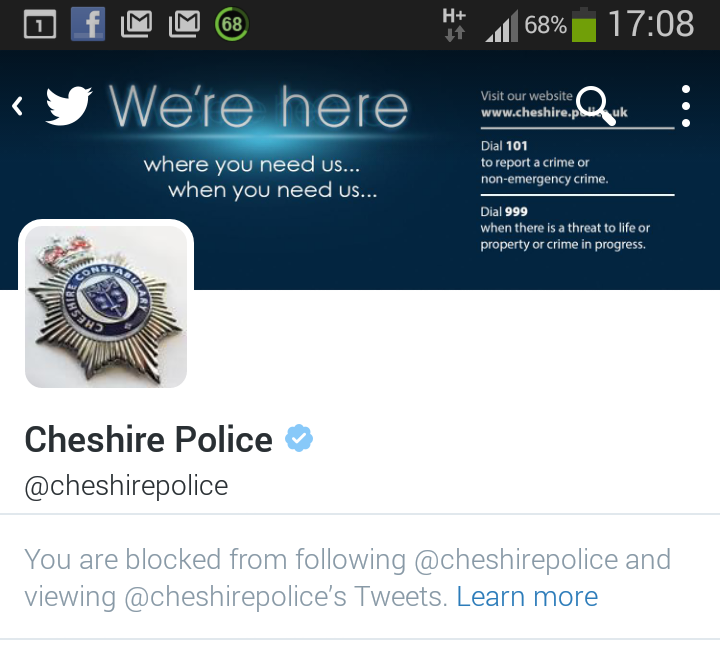Viewport: 720px width, 652px height.
Task: Tap the calendar notification icon
Action: pos(40,24)
